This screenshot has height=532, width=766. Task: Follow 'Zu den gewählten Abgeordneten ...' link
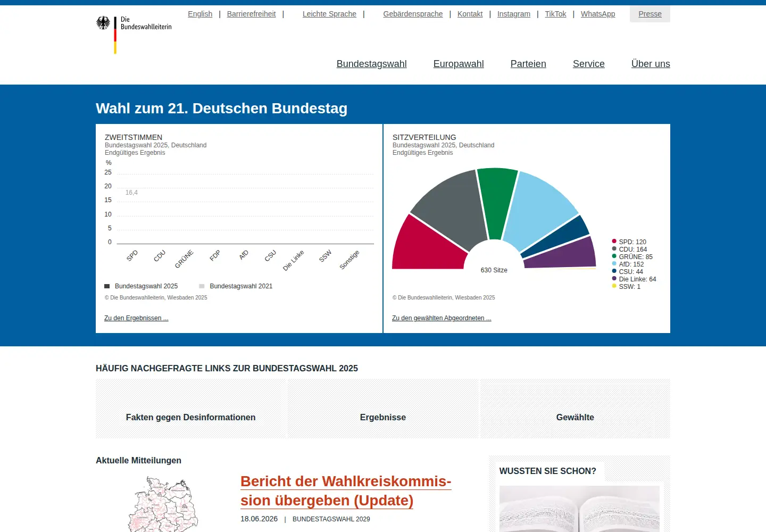click(442, 318)
